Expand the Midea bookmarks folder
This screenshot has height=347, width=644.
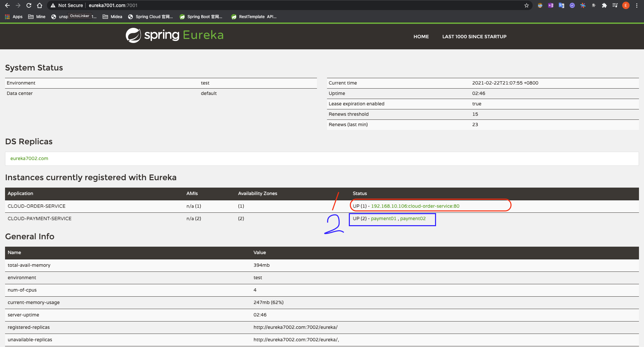pyautogui.click(x=112, y=17)
